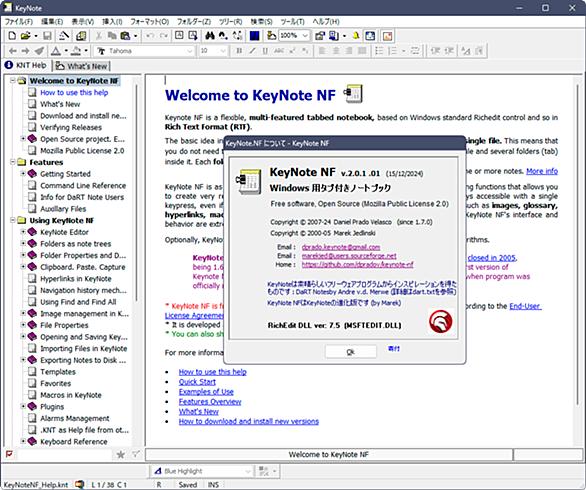
Task: Cut selection with the scissors icon
Action: [x=99, y=36]
